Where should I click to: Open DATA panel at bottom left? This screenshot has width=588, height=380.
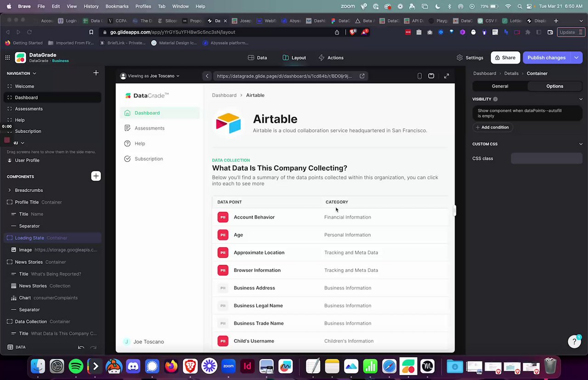point(17,347)
